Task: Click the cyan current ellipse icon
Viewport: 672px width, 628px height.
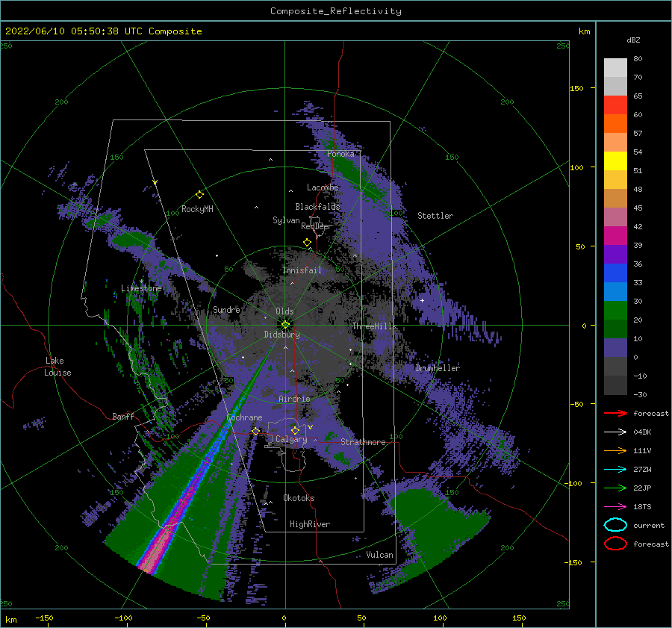Action: coord(615,525)
